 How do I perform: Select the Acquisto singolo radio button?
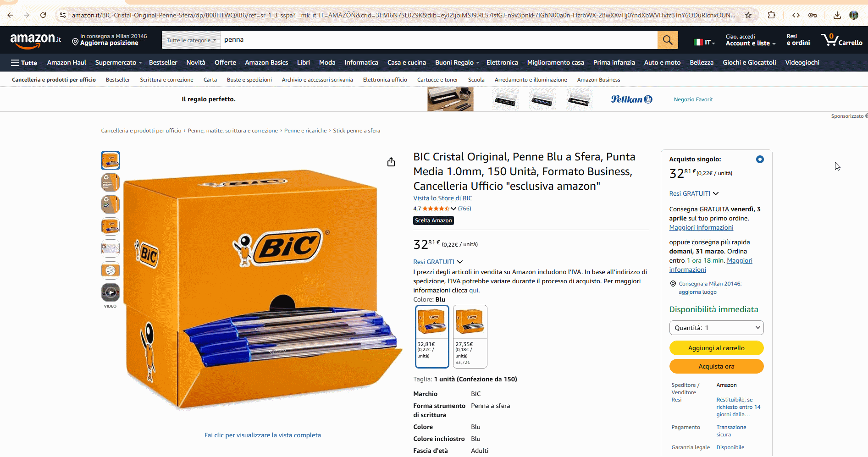760,160
